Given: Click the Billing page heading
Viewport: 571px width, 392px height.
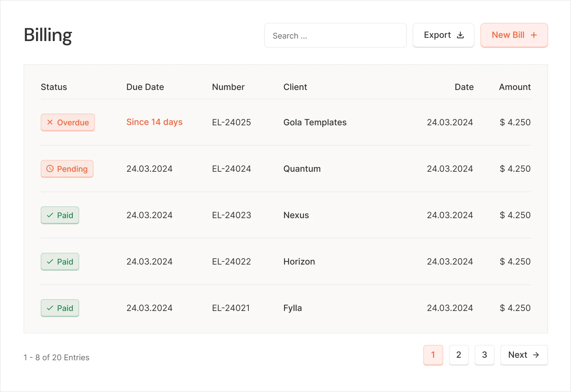Looking at the screenshot, I should [x=48, y=36].
